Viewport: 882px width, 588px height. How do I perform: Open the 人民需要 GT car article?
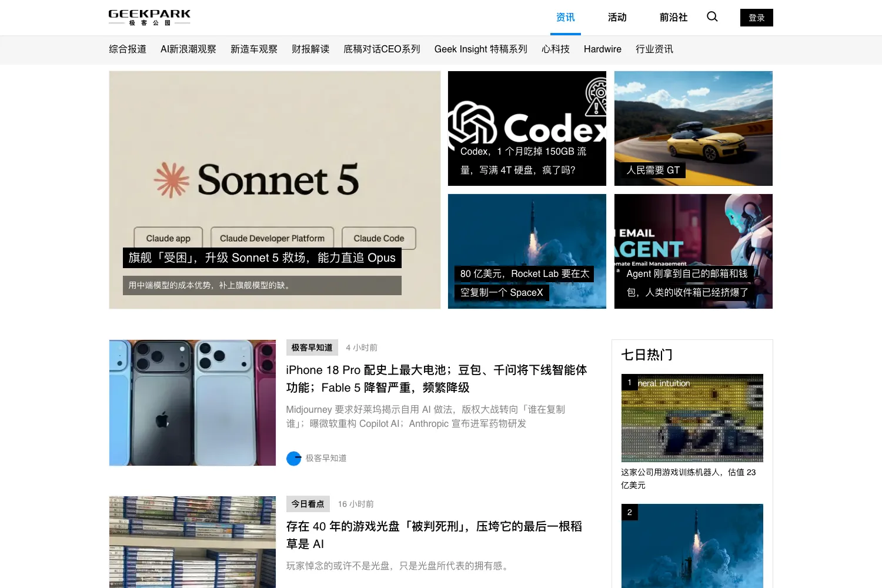(693, 128)
